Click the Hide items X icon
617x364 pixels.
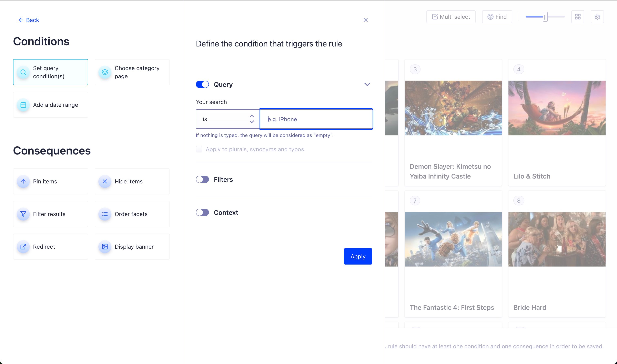(x=105, y=182)
